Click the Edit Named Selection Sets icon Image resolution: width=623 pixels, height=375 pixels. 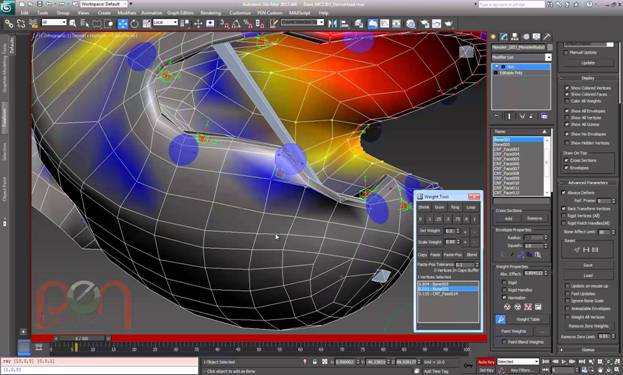click(x=273, y=24)
